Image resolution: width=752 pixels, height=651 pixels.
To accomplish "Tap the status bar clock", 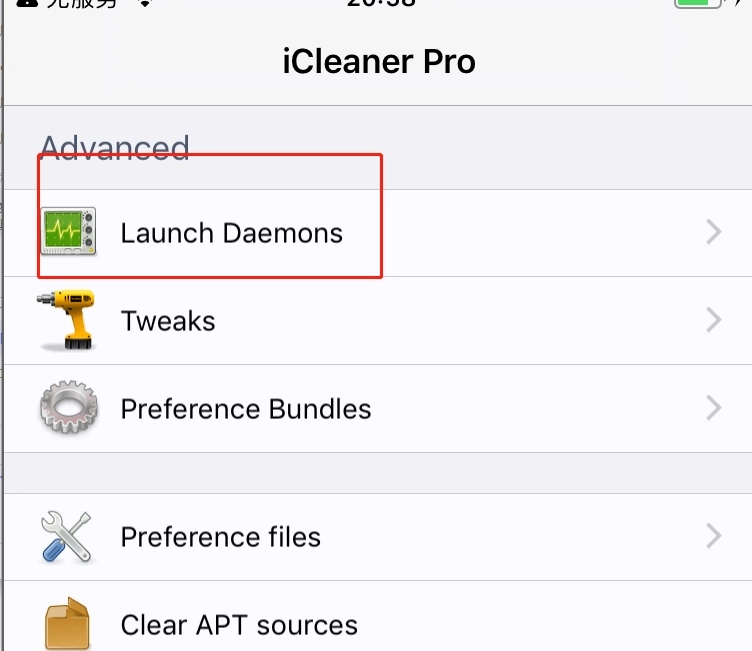I will [x=381, y=3].
